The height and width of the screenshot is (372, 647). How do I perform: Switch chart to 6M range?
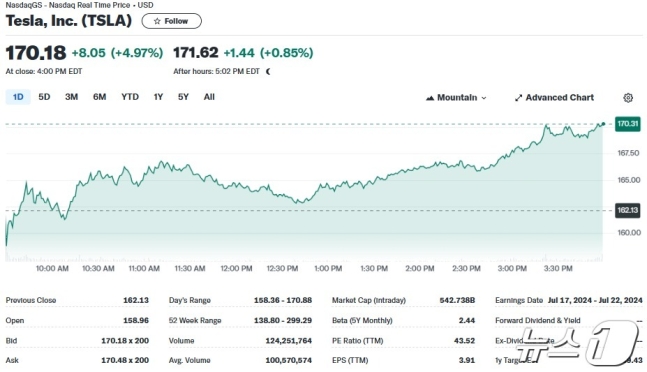pyautogui.click(x=99, y=97)
